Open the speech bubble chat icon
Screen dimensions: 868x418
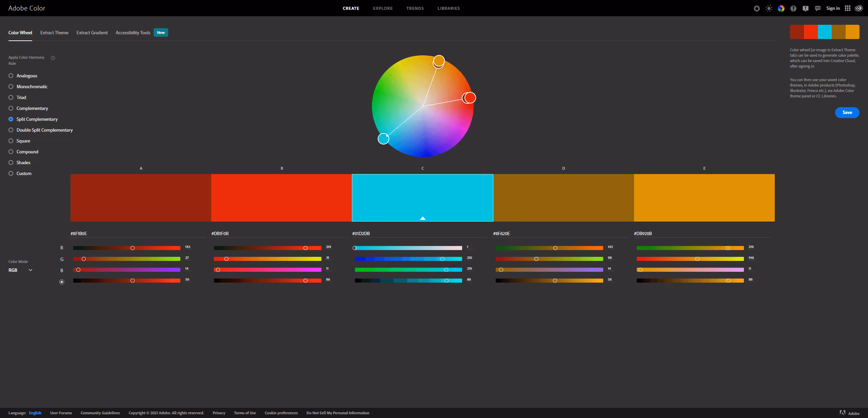(x=817, y=8)
